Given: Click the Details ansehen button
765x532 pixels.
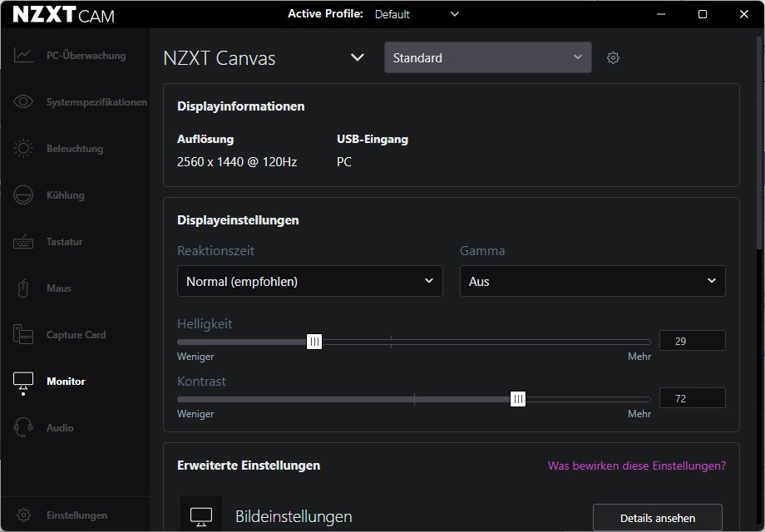Looking at the screenshot, I should click(x=657, y=518).
